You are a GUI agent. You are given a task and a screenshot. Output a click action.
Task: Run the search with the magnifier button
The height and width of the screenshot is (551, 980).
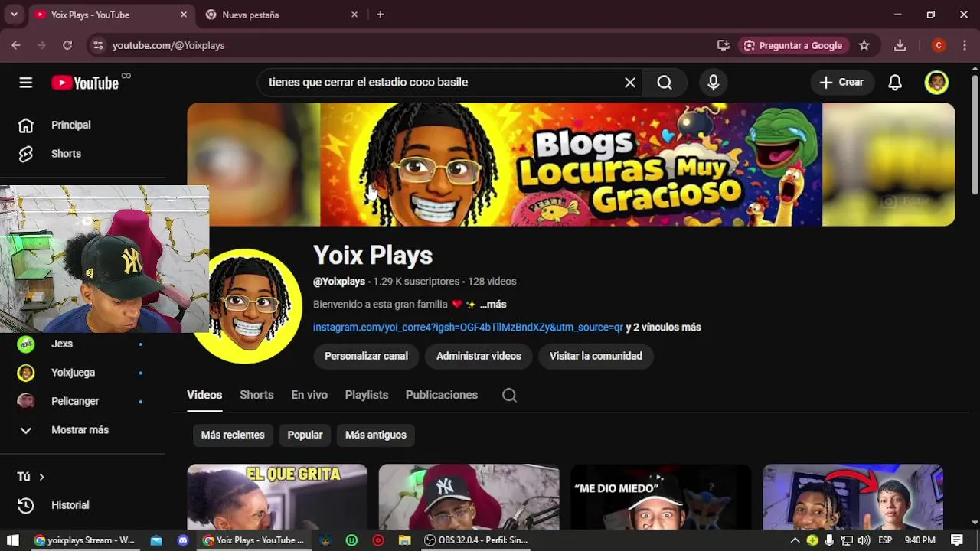coord(665,83)
